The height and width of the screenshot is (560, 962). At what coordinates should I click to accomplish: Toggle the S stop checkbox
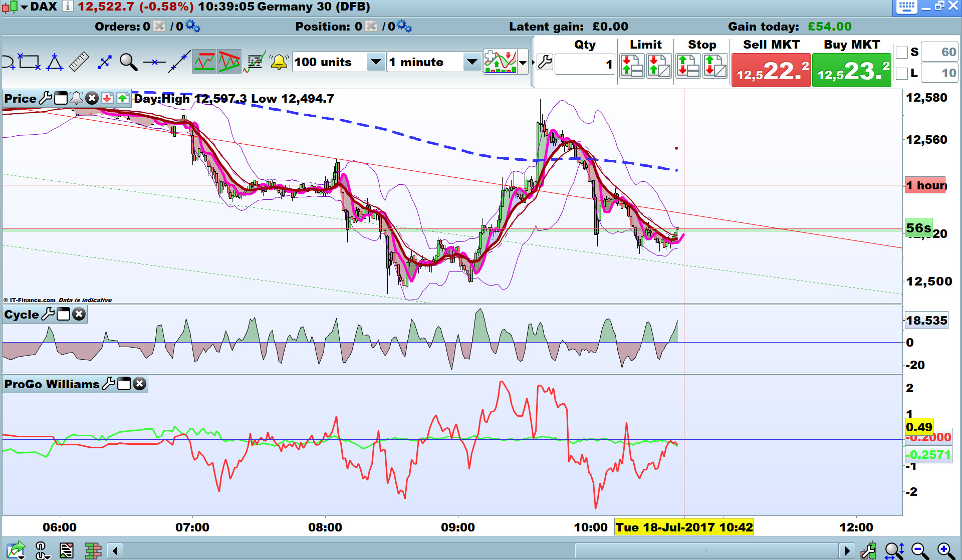point(902,52)
